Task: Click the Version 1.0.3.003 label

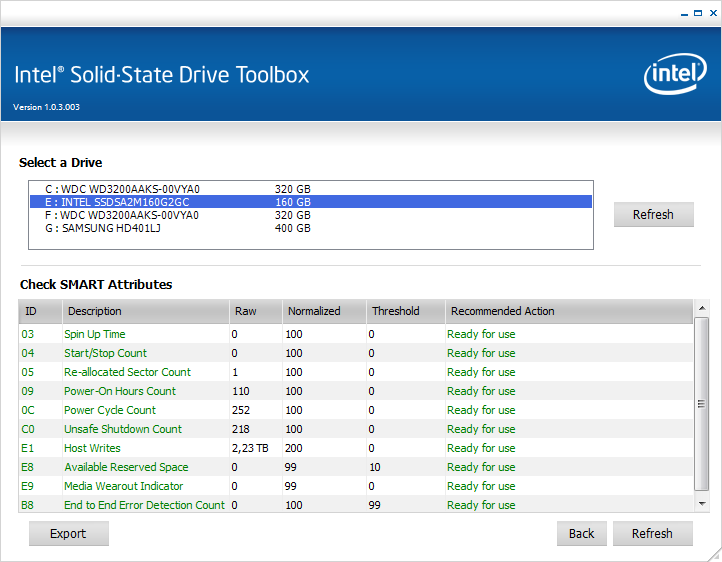Action: pos(46,107)
